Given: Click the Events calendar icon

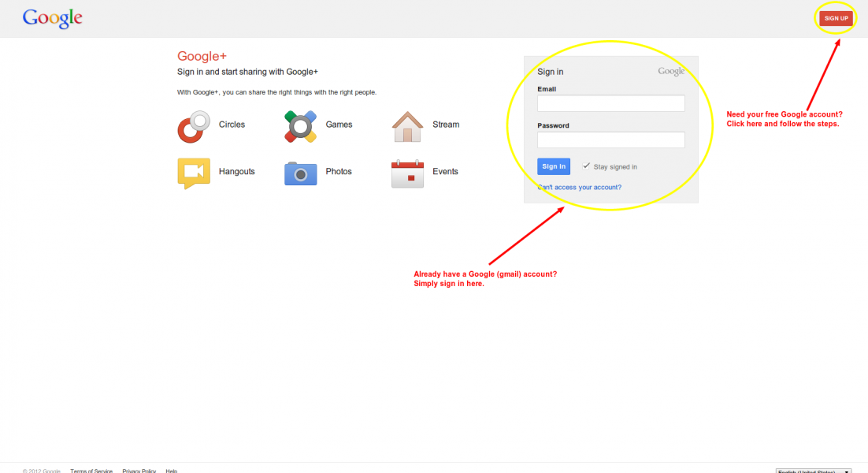Looking at the screenshot, I should pos(407,173).
